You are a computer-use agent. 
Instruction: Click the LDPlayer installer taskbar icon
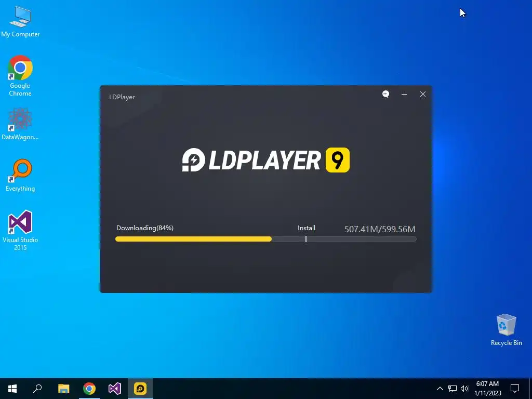point(140,389)
